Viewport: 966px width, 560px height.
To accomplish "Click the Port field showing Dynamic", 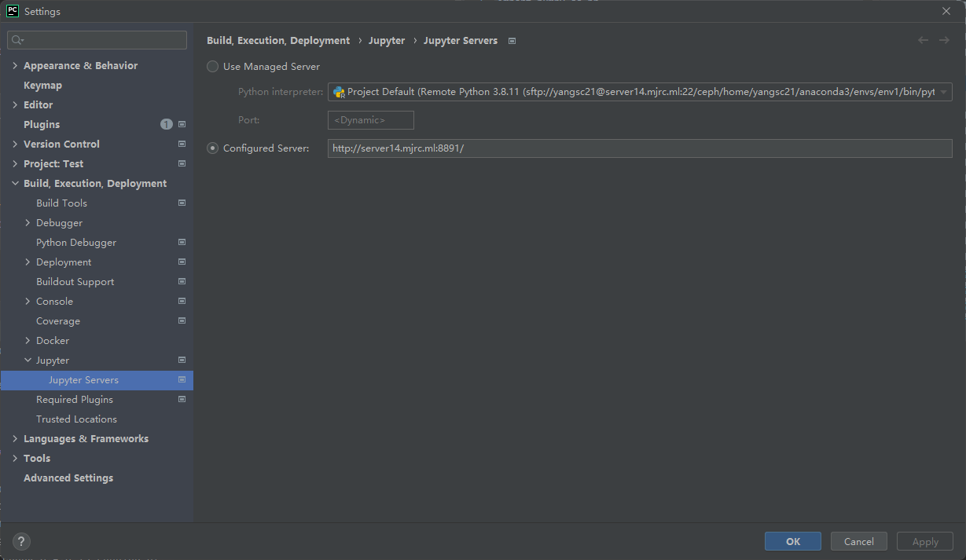I will pyautogui.click(x=371, y=120).
